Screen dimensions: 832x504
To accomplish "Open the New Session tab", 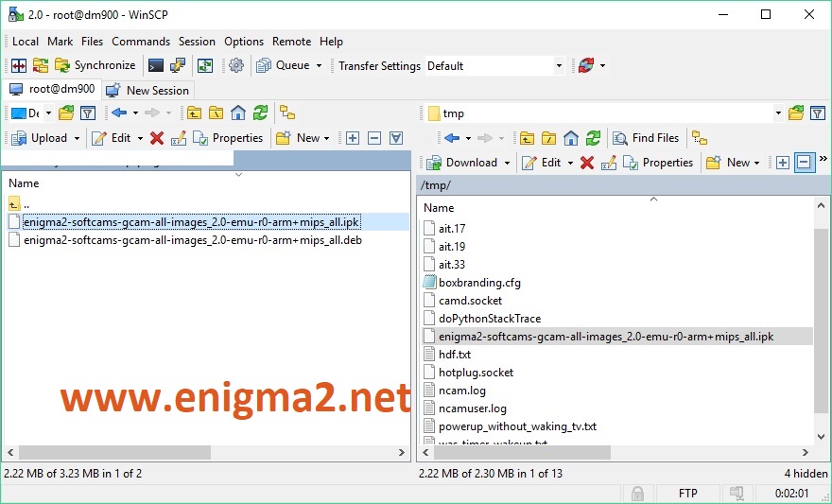I will pos(148,90).
